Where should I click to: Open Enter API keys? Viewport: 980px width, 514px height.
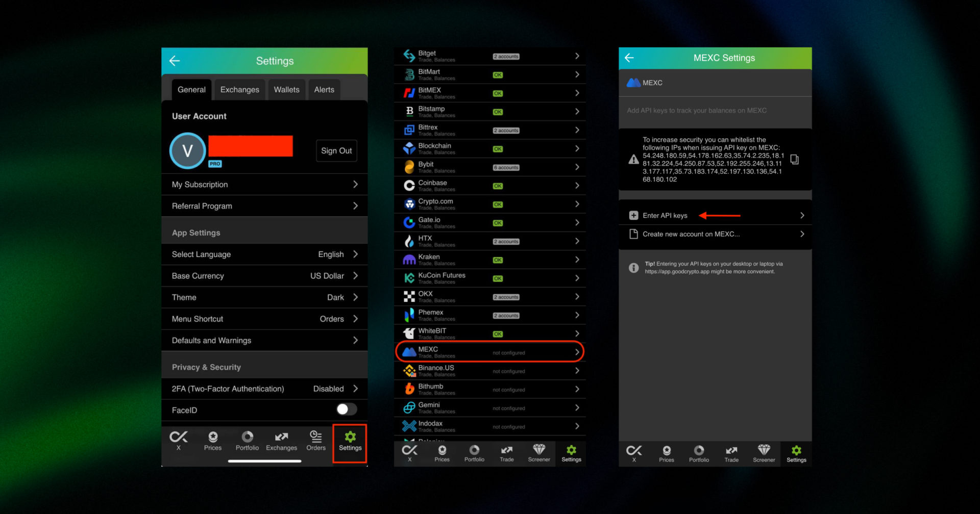[664, 215]
